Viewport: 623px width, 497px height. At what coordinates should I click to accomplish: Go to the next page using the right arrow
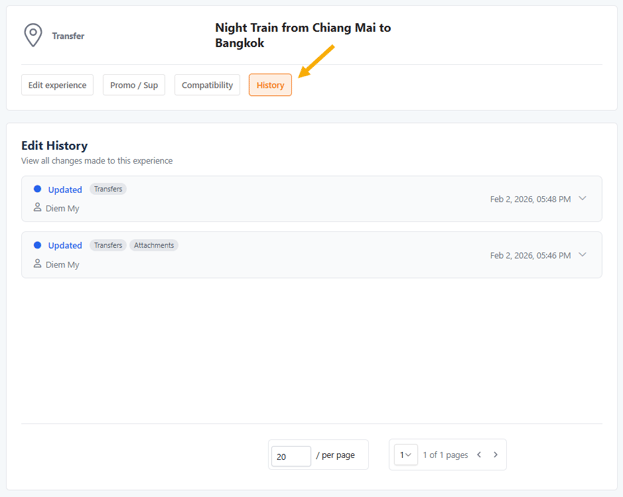click(495, 455)
